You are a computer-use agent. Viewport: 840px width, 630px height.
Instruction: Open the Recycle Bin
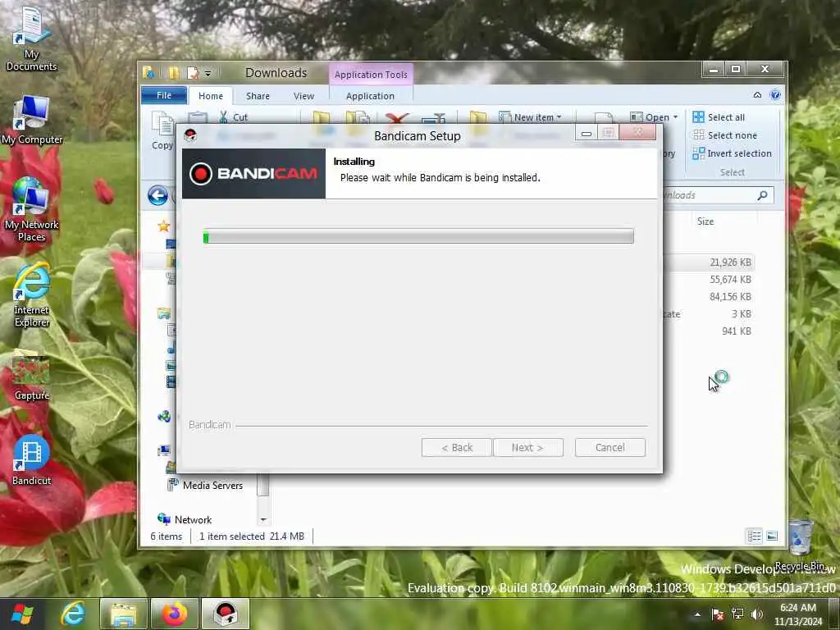pos(801,543)
